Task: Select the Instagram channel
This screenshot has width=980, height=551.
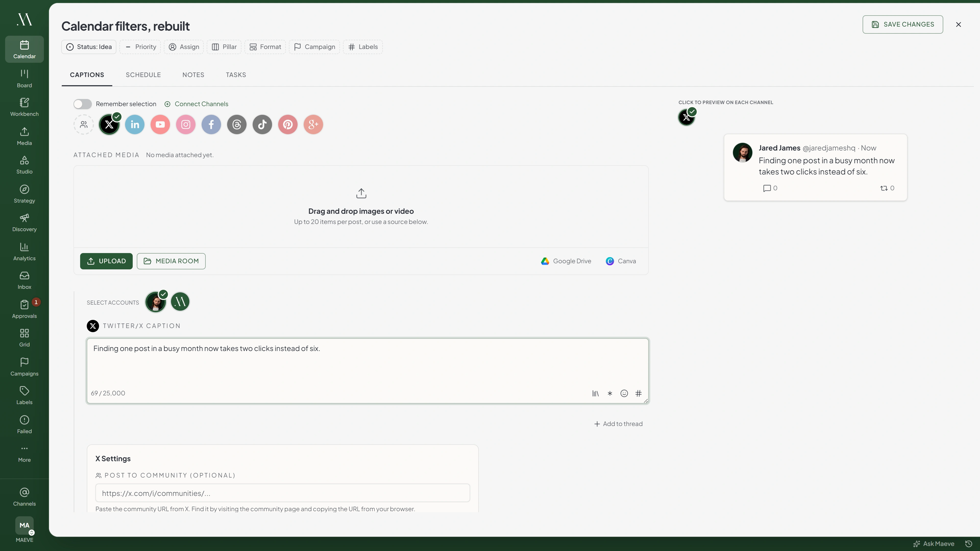Action: point(186,124)
